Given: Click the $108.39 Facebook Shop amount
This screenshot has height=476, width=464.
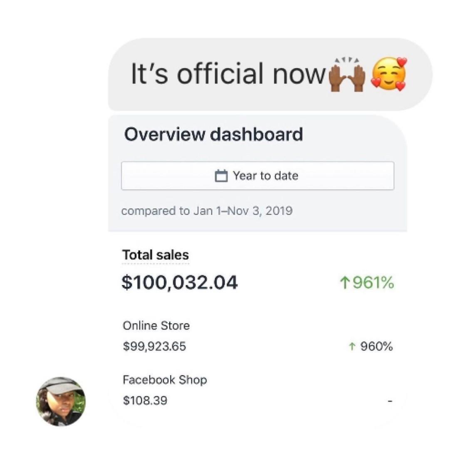Looking at the screenshot, I should click(145, 401).
